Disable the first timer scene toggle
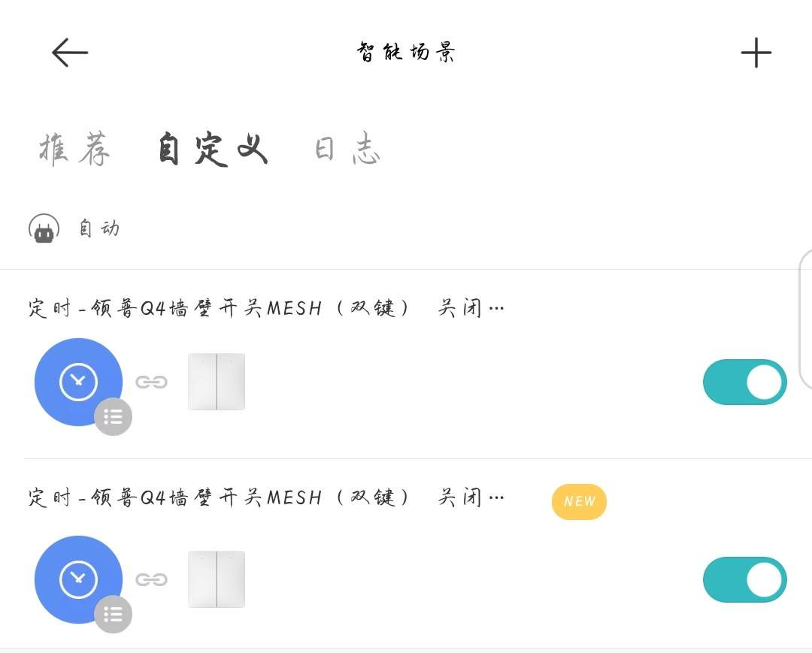812x653 pixels. (744, 382)
